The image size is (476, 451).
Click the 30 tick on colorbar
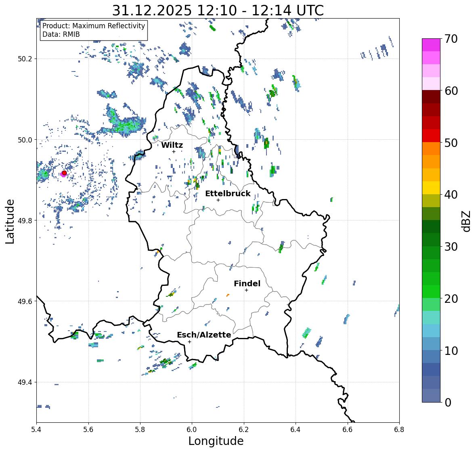coord(451,246)
